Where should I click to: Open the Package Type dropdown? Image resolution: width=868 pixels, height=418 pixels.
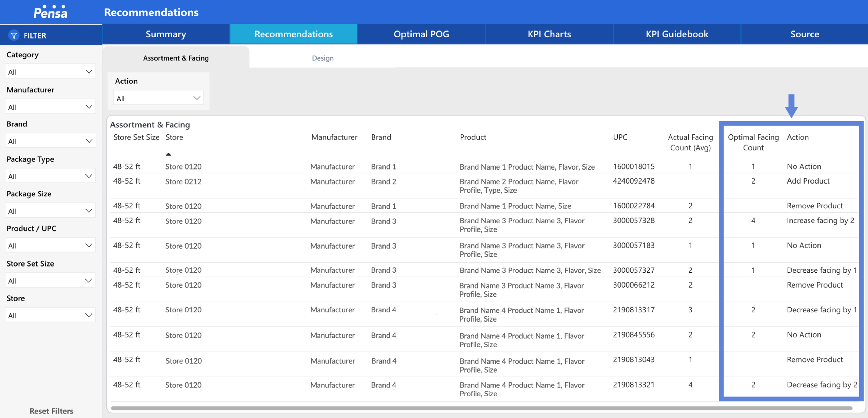coord(50,176)
